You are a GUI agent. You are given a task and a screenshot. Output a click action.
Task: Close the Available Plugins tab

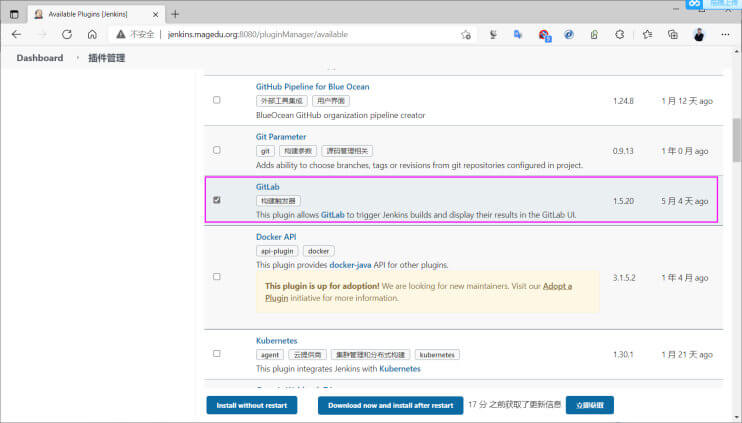[x=155, y=15]
